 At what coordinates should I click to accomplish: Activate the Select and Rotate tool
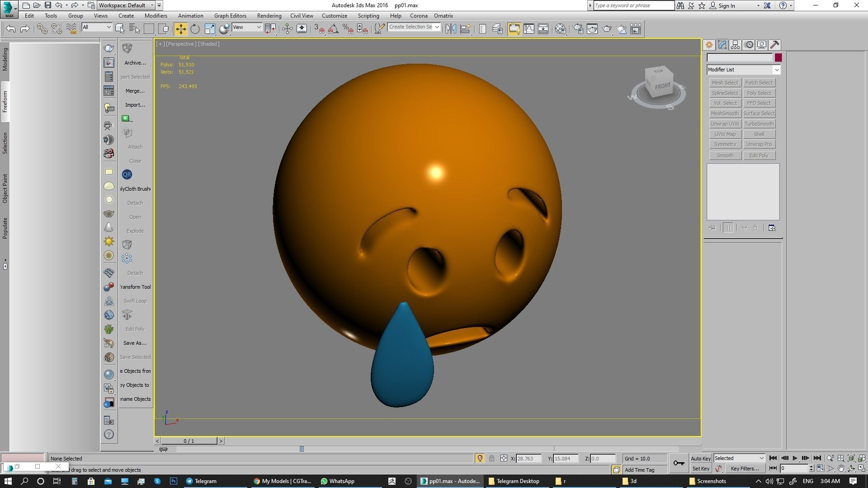[x=195, y=29]
